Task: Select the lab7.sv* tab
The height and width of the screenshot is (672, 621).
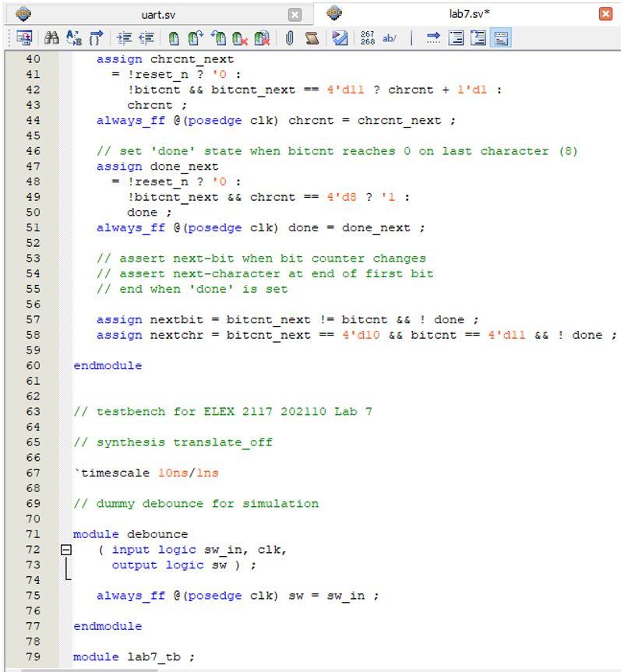Action: pyautogui.click(x=469, y=14)
